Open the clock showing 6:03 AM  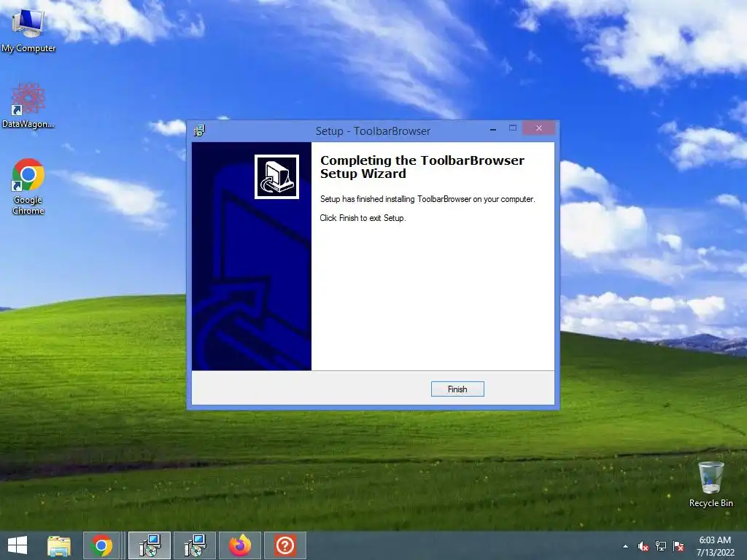pos(715,546)
